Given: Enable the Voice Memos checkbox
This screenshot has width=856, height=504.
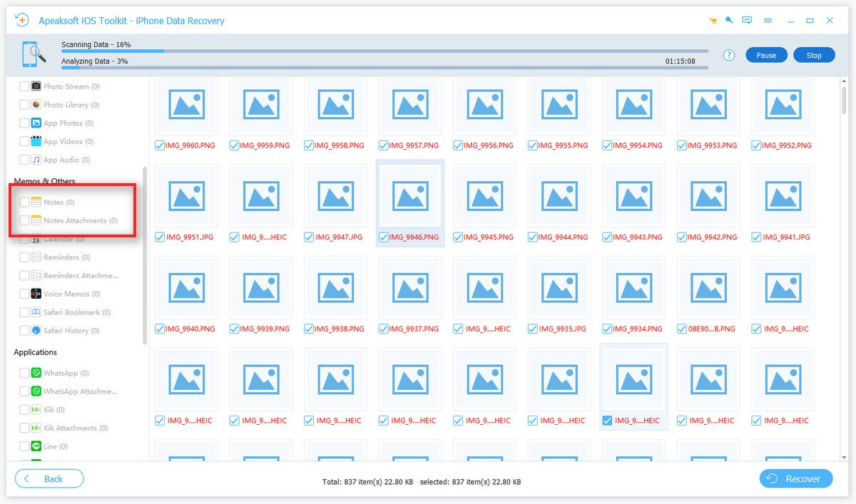Looking at the screenshot, I should coord(24,294).
